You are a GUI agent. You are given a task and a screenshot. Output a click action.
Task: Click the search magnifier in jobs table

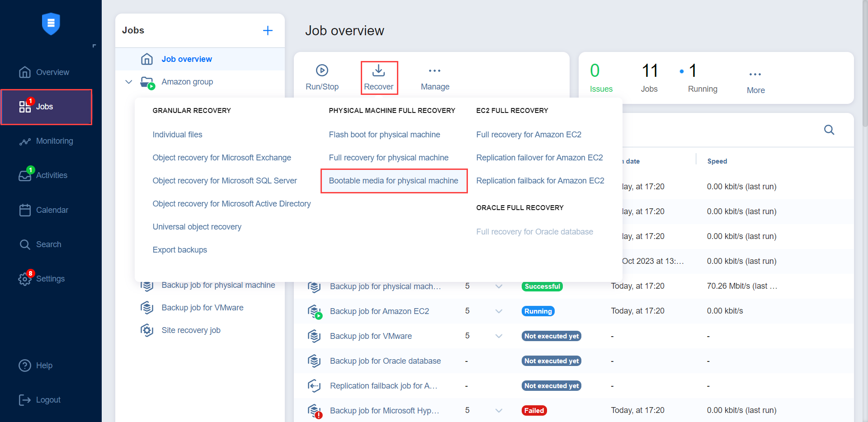(829, 130)
